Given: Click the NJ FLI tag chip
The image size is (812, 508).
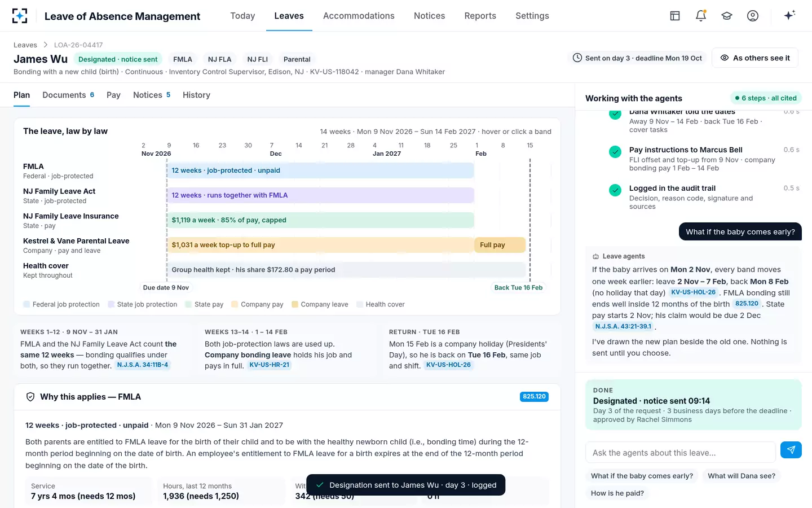Looking at the screenshot, I should [x=258, y=59].
